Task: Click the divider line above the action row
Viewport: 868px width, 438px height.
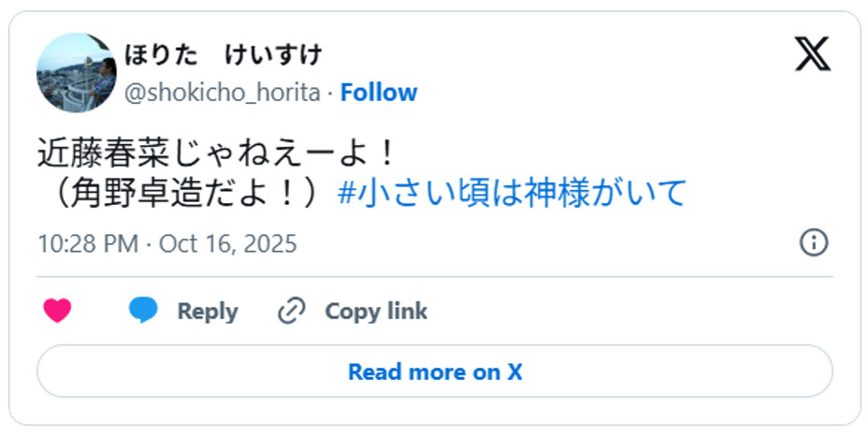Action: [434, 277]
